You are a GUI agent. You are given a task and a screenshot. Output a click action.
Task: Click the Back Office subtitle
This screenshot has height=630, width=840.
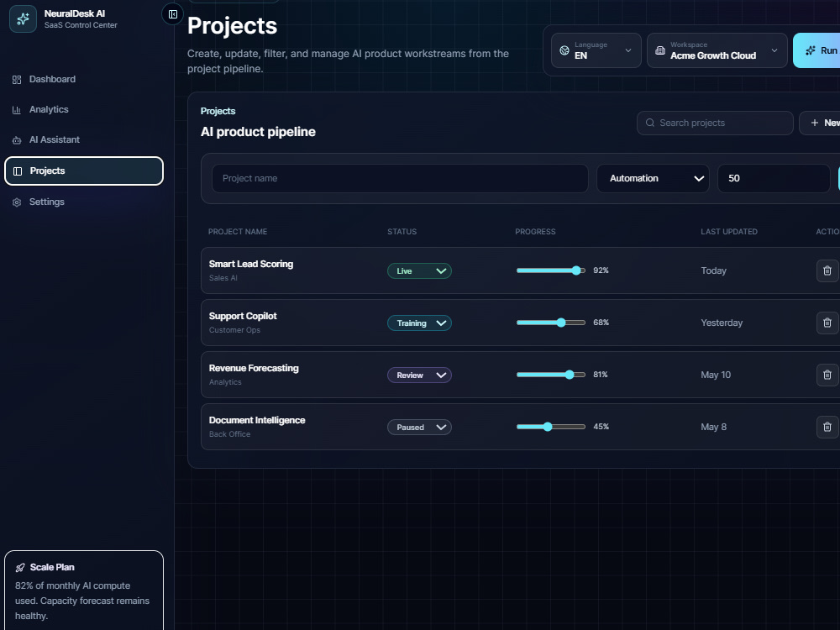coord(230,434)
